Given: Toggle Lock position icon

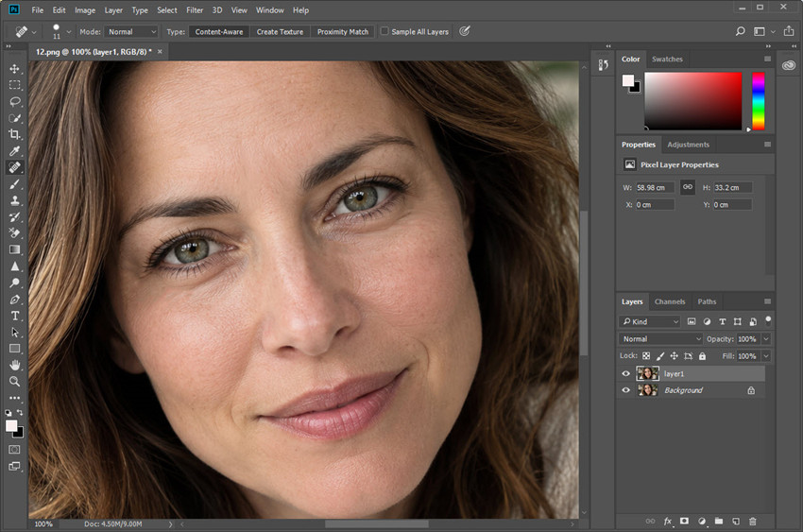Looking at the screenshot, I should [674, 356].
